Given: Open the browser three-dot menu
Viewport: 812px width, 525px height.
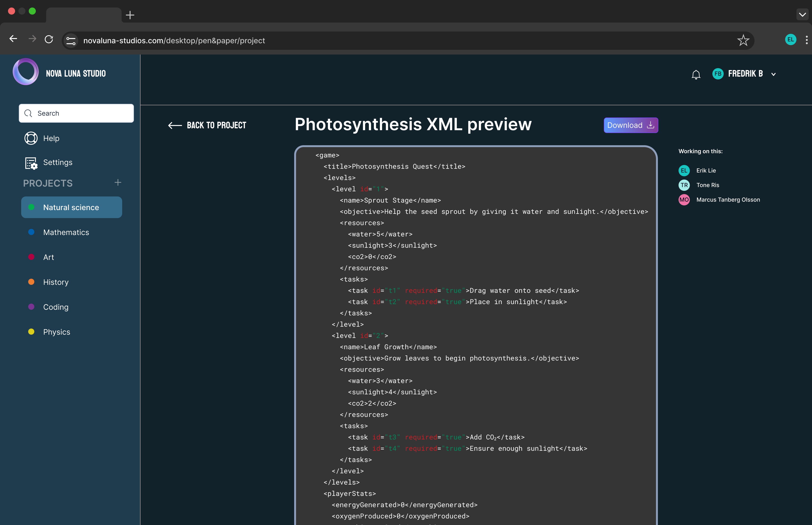Looking at the screenshot, I should coord(806,40).
